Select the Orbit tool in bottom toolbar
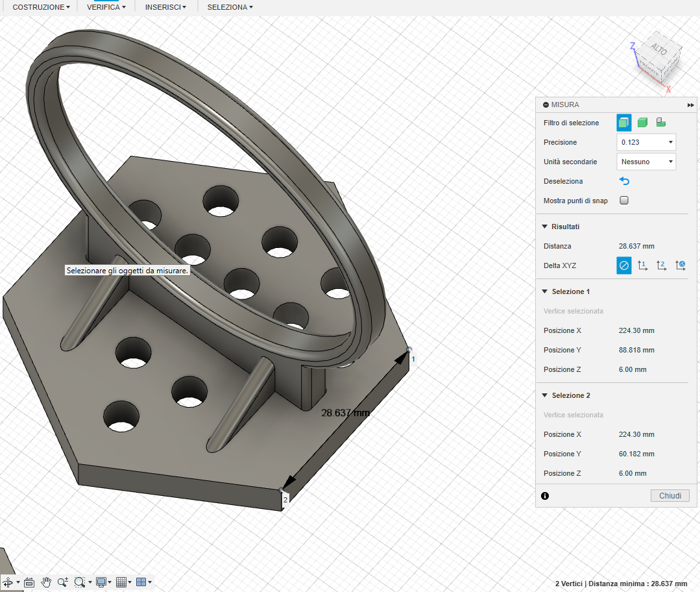This screenshot has width=700, height=592. (8, 582)
